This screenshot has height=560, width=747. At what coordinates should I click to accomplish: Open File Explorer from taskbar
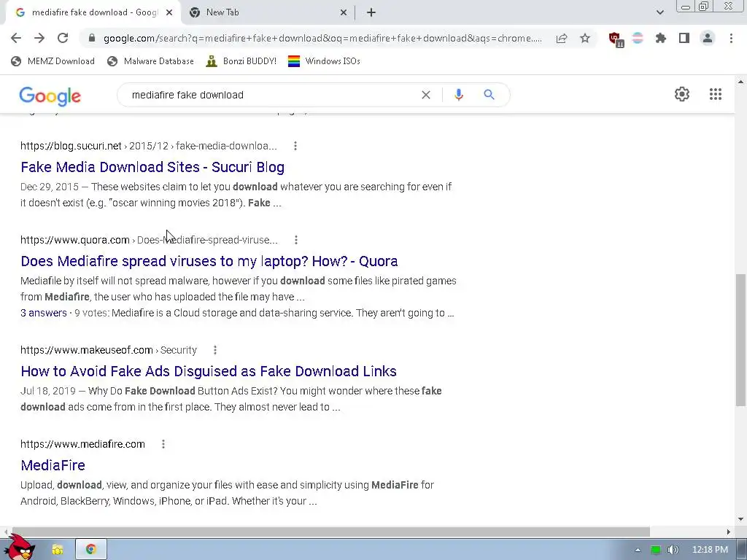58,550
